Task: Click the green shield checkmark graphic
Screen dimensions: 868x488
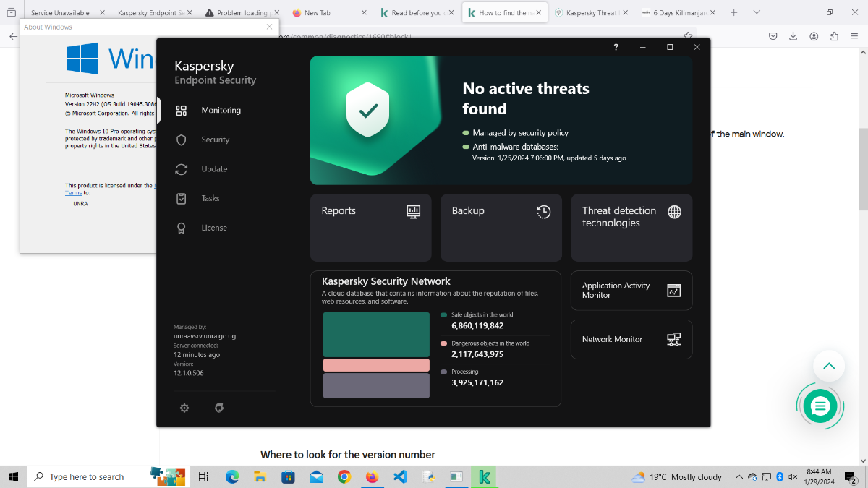Action: click(369, 110)
